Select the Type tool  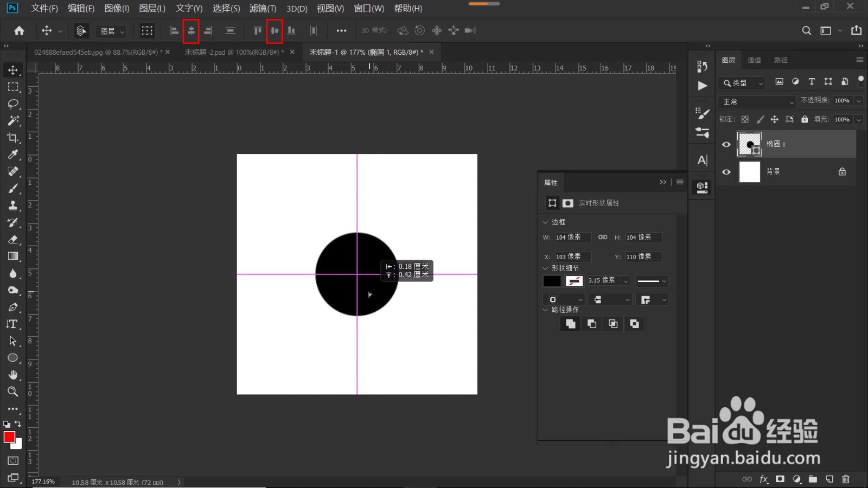(x=13, y=324)
